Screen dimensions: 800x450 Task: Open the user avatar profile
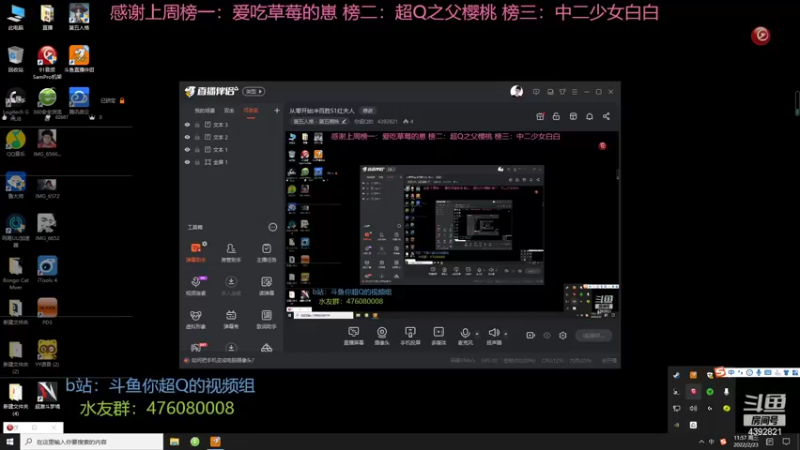point(516,91)
